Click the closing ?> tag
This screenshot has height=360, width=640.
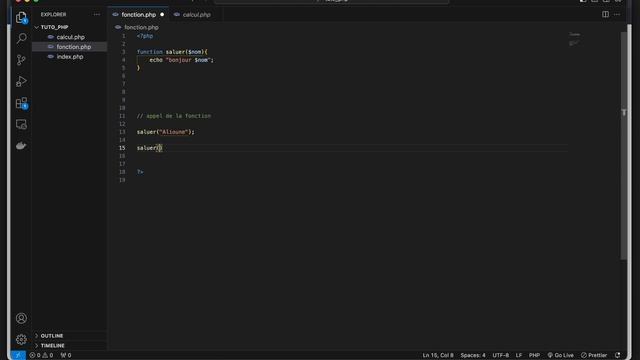pos(140,172)
